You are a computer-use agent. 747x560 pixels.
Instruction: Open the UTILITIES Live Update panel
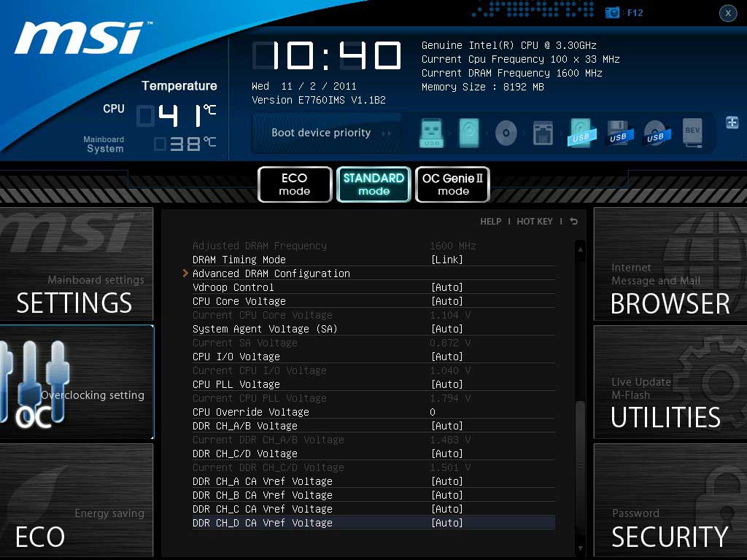(x=670, y=382)
